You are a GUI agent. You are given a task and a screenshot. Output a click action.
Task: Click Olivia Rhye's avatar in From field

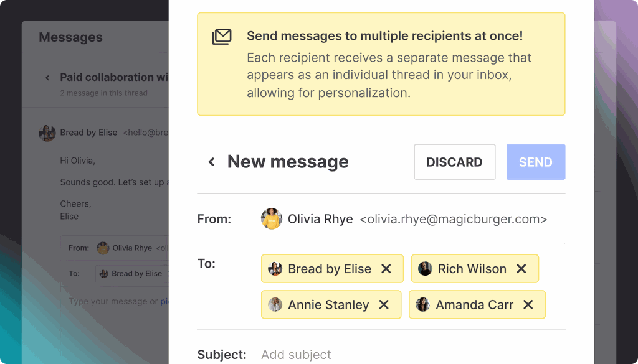pos(271,219)
